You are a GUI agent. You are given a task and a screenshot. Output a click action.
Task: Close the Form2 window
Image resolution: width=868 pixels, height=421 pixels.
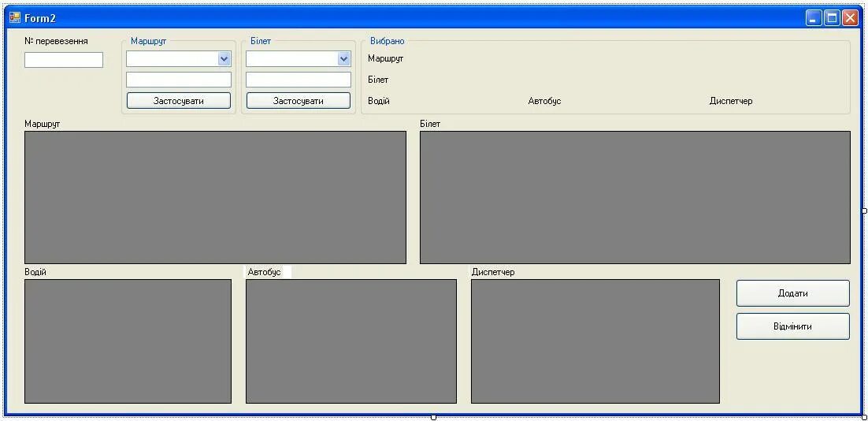[x=850, y=18]
